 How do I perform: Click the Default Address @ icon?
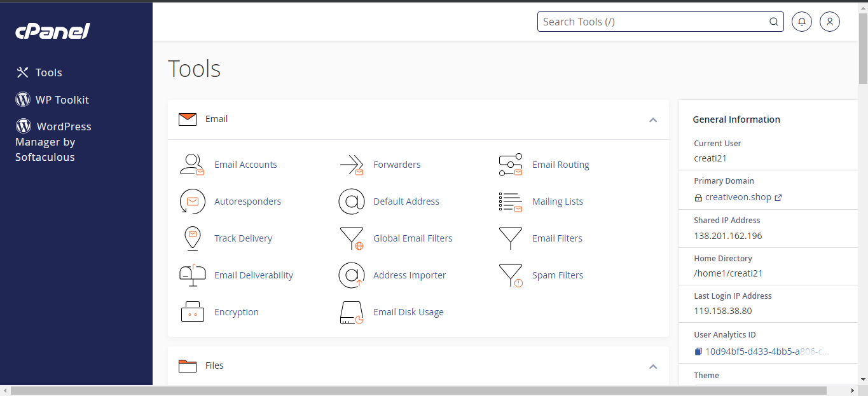coord(351,201)
